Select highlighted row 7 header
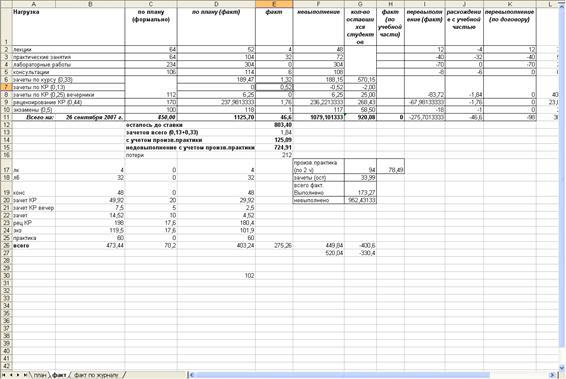The width and height of the screenshot is (566, 379). [6, 87]
